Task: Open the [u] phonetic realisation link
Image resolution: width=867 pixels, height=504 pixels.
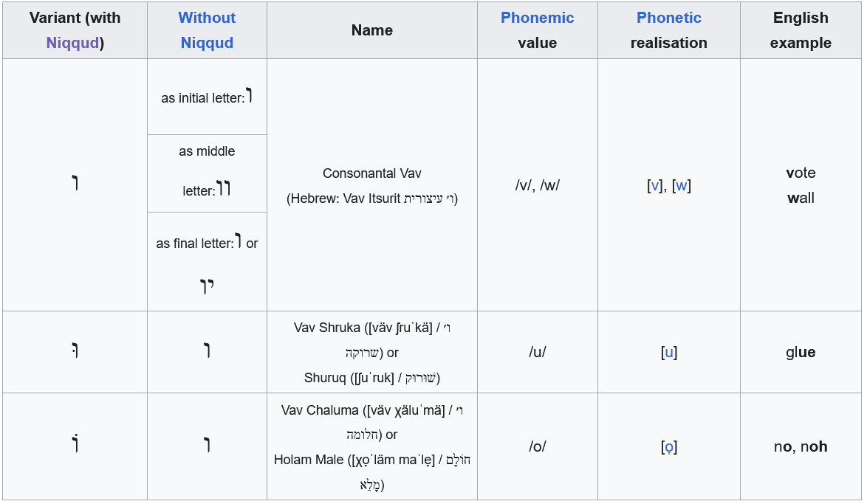Action: [669, 352]
